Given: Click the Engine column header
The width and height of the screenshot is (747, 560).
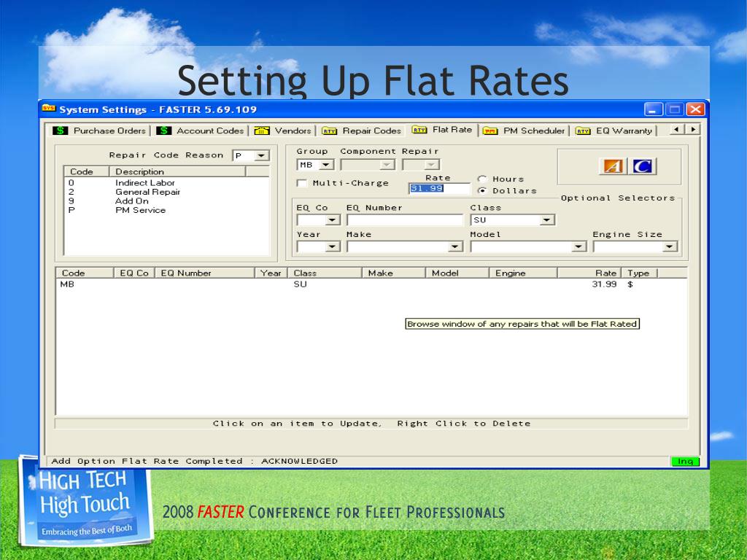Looking at the screenshot, I should tap(523, 273).
